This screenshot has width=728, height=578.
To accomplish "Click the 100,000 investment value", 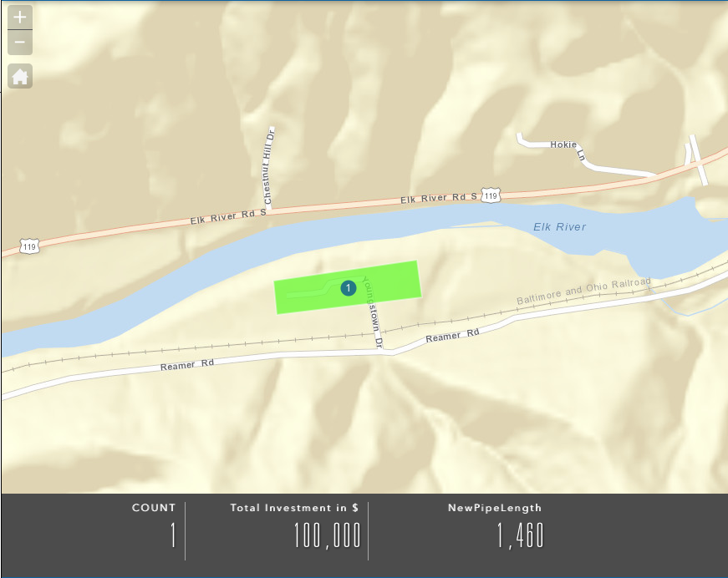I will 328,535.
